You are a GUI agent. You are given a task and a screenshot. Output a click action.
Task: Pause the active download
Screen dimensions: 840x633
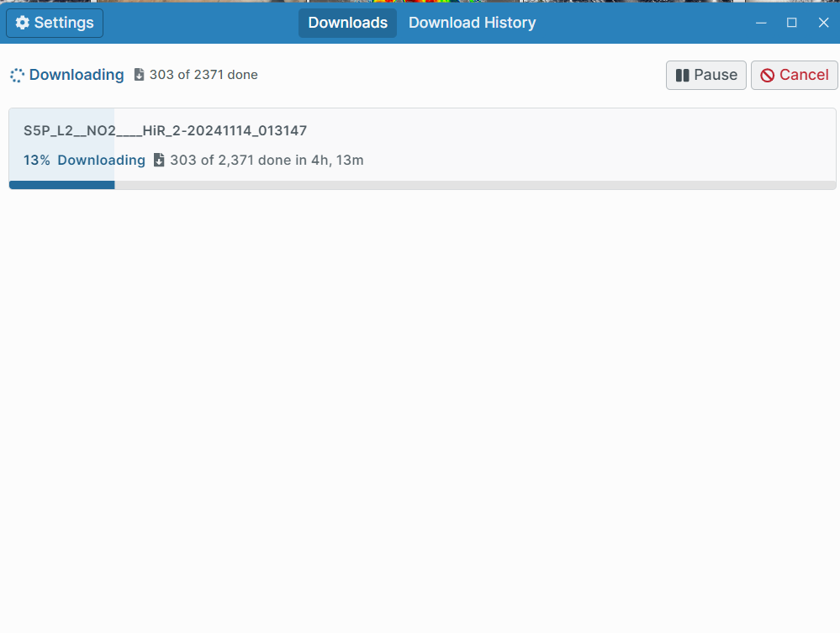[705, 75]
